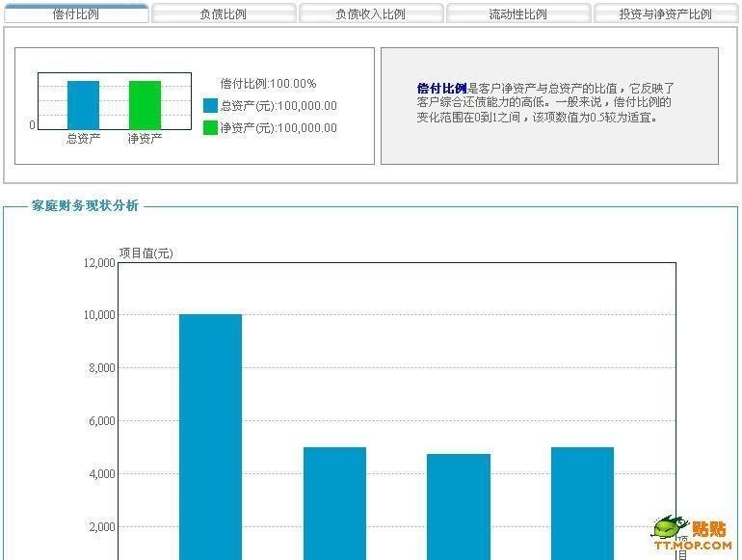
Task: Click the small green 净资产 bar
Action: coord(145,105)
